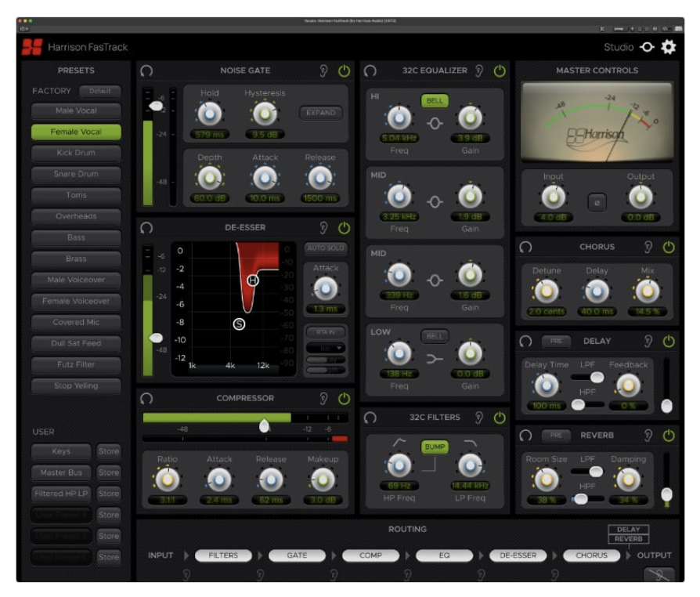The height and width of the screenshot is (597, 700).
Task: Solo-listen the Noise Gate ear icon
Action: 323,71
